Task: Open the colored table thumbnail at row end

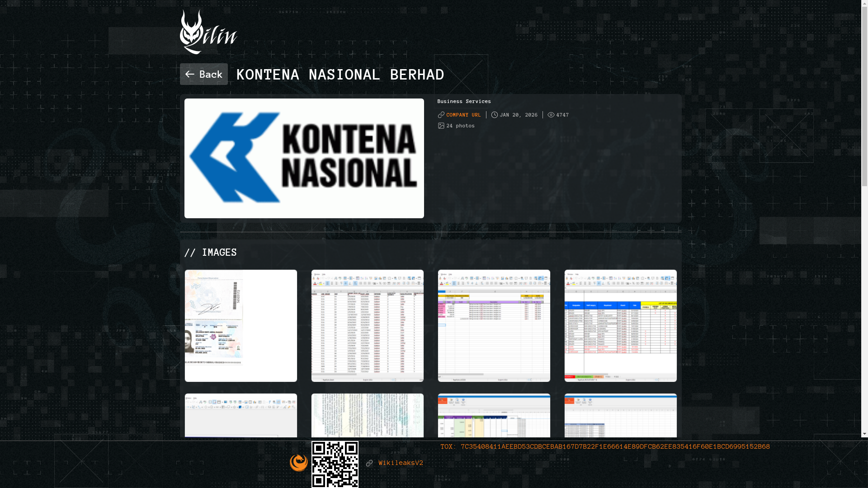Action: pos(620,325)
